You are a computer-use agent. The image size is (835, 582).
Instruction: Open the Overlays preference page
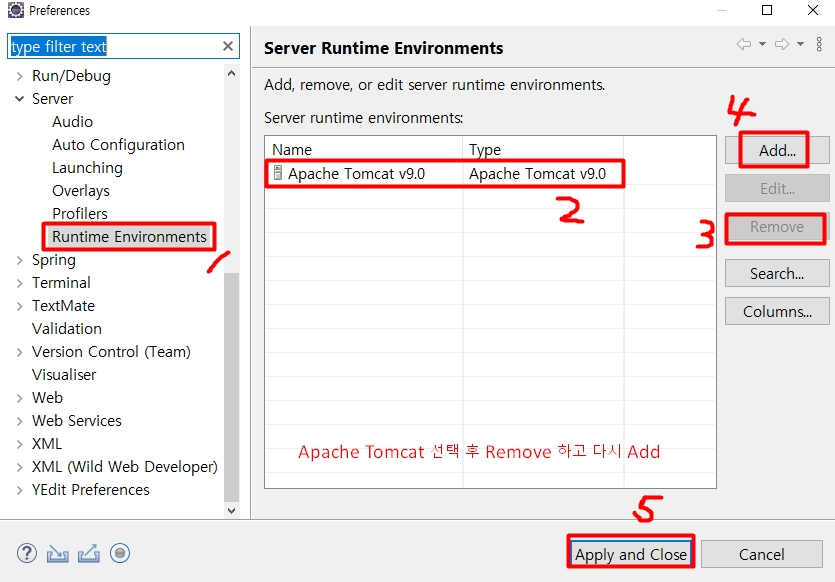click(x=81, y=191)
